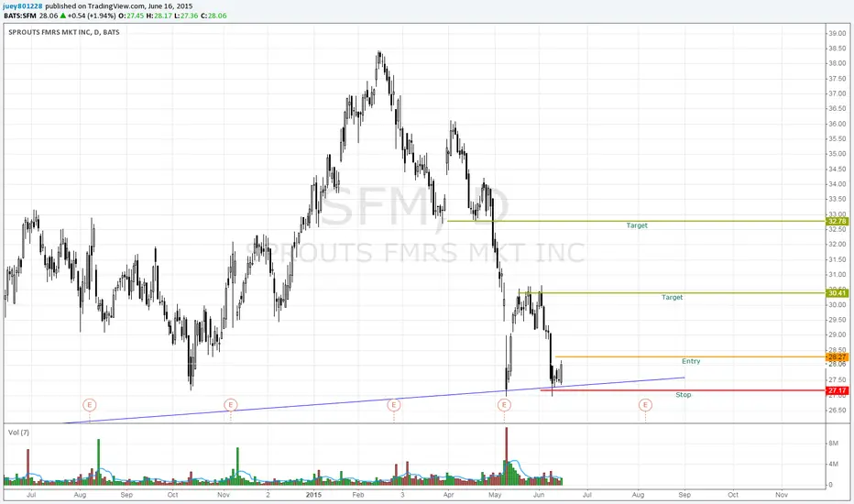This screenshot has width=854, height=504.
Task: Click the Jun label on time axis
Action: [x=539, y=495]
